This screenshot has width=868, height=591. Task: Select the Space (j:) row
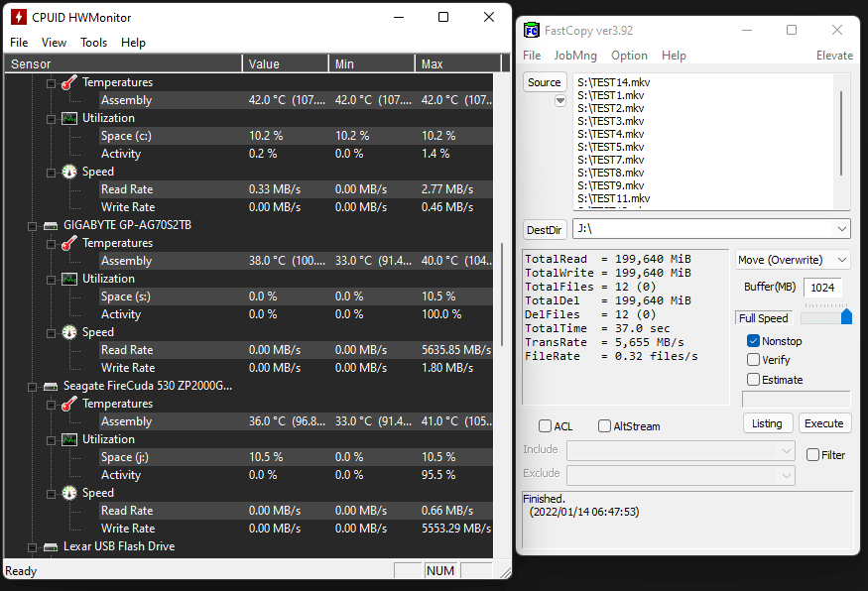tap(297, 457)
